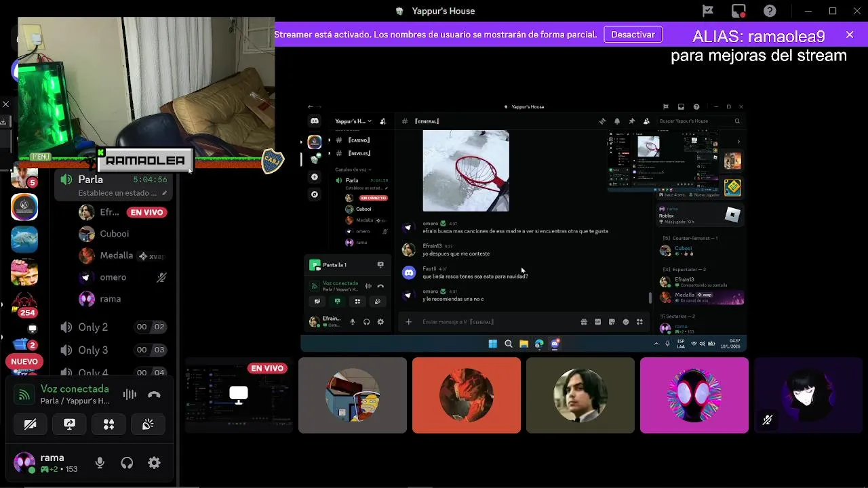Open the help question mark icon
The height and width of the screenshot is (488, 868).
pos(770,11)
